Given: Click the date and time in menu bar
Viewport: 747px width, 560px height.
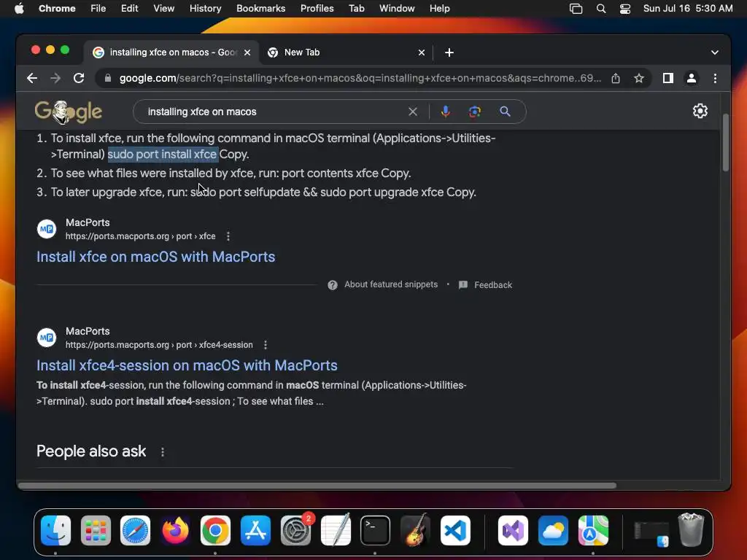Looking at the screenshot, I should click(x=688, y=9).
